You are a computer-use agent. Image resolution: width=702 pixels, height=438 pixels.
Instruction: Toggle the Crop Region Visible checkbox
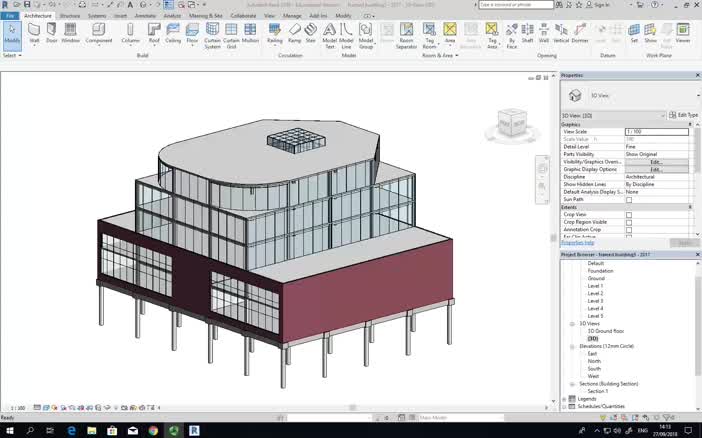pyautogui.click(x=629, y=222)
